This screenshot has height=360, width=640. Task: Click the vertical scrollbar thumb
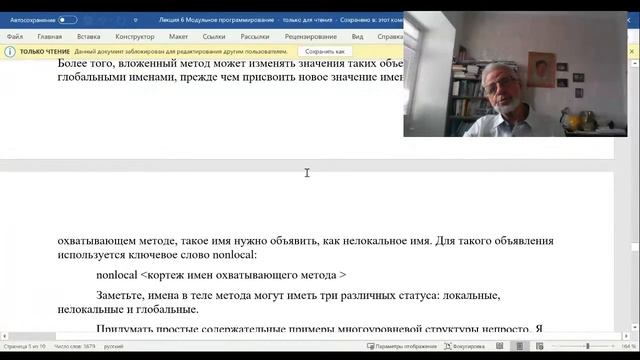[x=635, y=247]
